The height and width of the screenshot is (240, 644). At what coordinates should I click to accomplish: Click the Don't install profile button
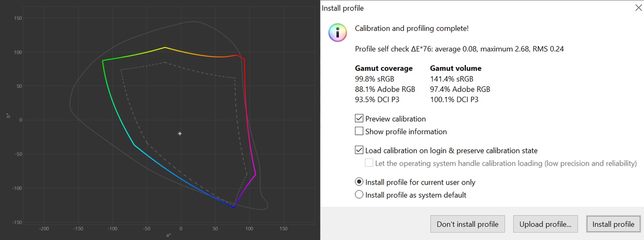click(468, 224)
